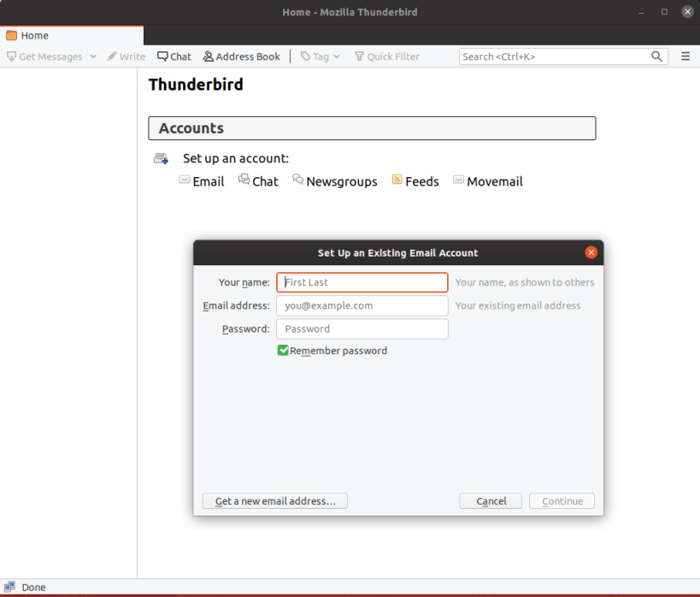Screen dimensions: 700x597
Task: Click the Movemail envelope icon
Action: pyautogui.click(x=458, y=180)
